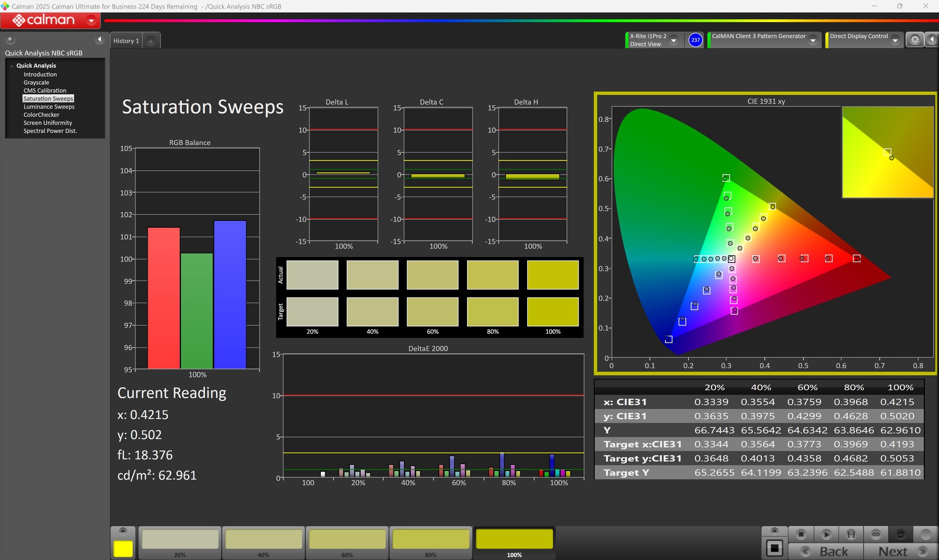The width and height of the screenshot is (939, 560).
Task: Click the blue 237 meter status circle
Action: pyautogui.click(x=695, y=40)
